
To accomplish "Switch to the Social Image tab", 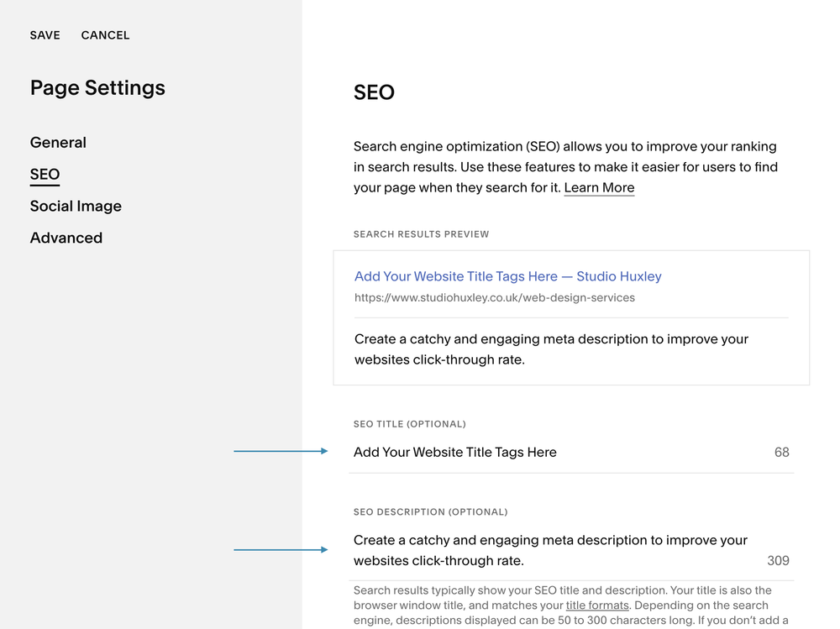I will 76,207.
